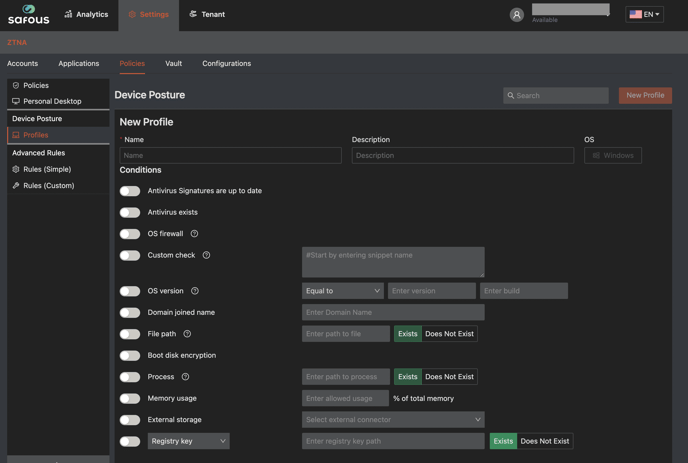This screenshot has width=688, height=463.
Task: Click the help icon next to OS firewall
Action: [x=194, y=234]
